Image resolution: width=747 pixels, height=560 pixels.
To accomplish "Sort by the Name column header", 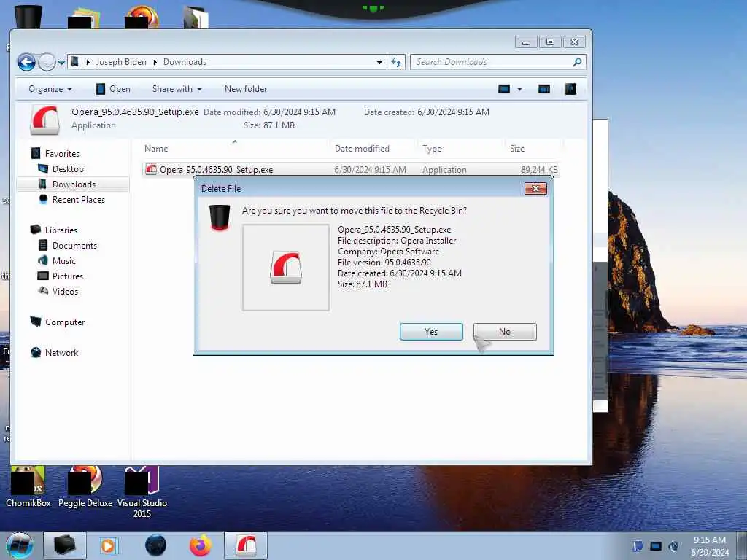I will pos(234,149).
